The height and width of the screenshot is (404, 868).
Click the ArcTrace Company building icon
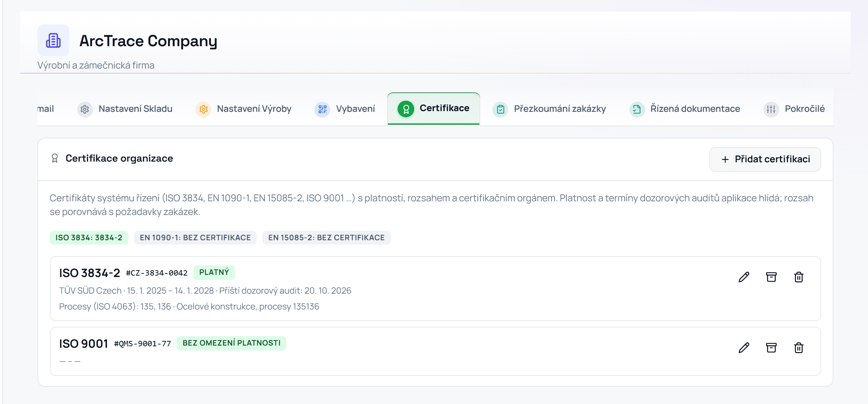tap(53, 40)
